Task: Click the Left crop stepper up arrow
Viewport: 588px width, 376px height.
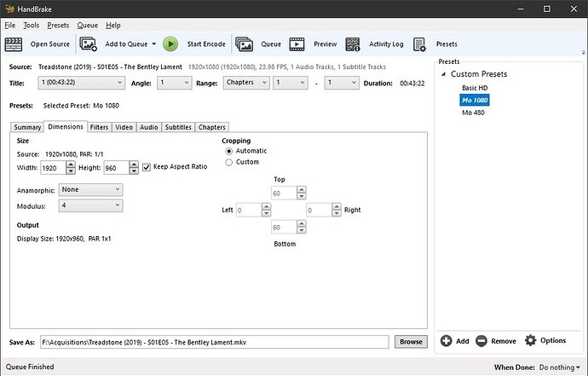Action: (x=266, y=207)
